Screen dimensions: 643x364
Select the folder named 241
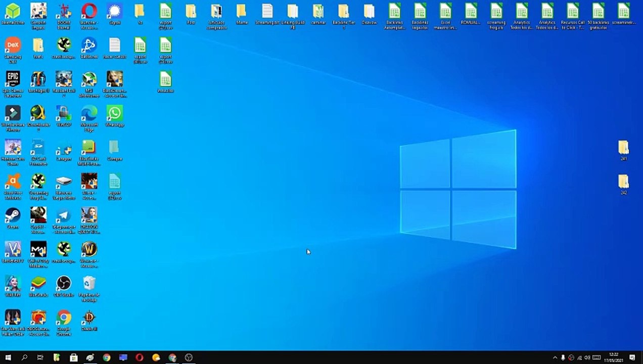[623, 150]
